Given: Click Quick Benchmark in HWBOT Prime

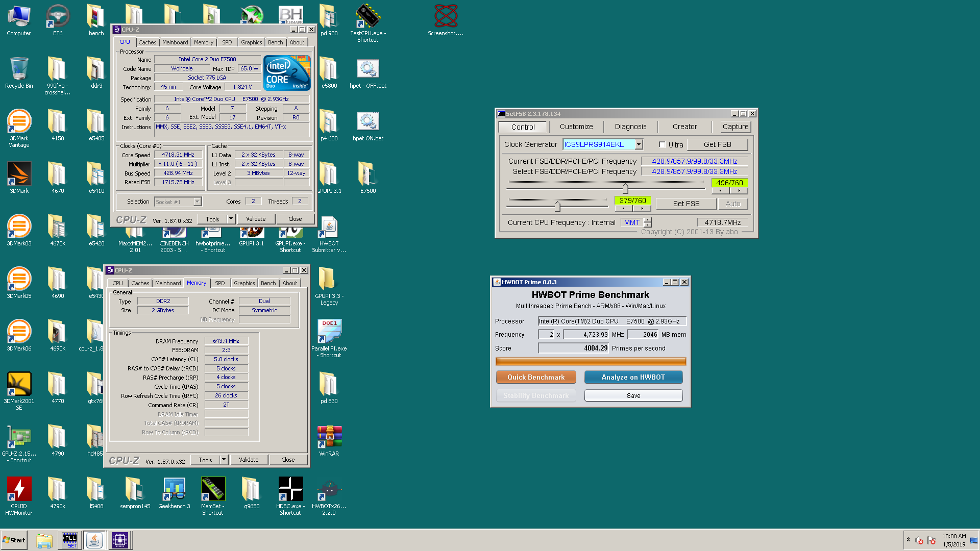Looking at the screenshot, I should coord(536,377).
